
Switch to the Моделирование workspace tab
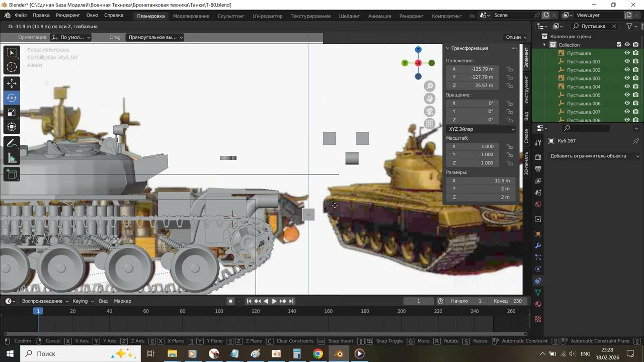point(191,16)
